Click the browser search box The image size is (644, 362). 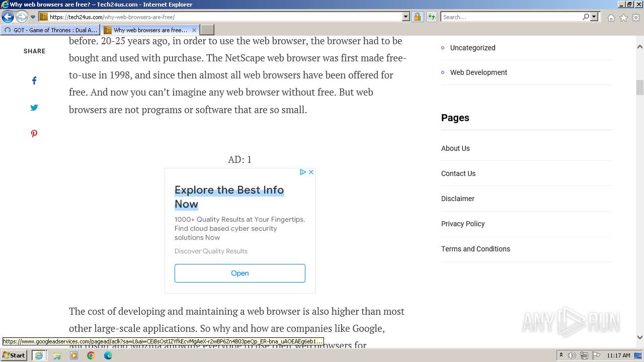pos(511,17)
